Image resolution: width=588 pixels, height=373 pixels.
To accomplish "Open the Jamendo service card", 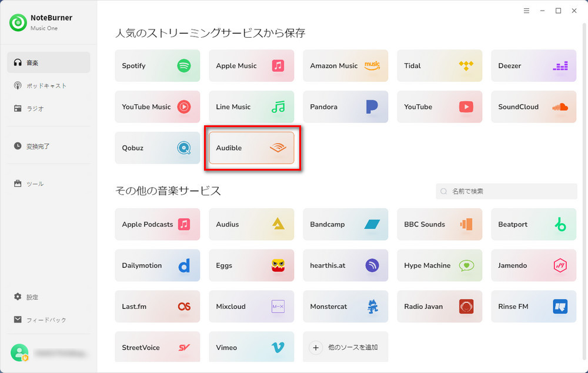I will 534,265.
